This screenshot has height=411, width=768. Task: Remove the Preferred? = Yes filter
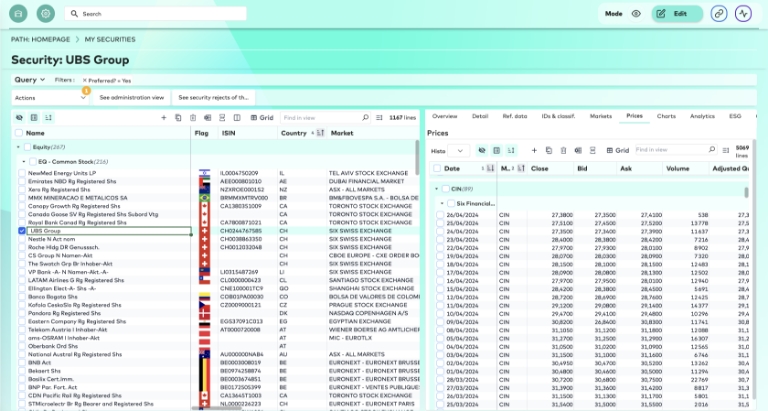pos(84,80)
